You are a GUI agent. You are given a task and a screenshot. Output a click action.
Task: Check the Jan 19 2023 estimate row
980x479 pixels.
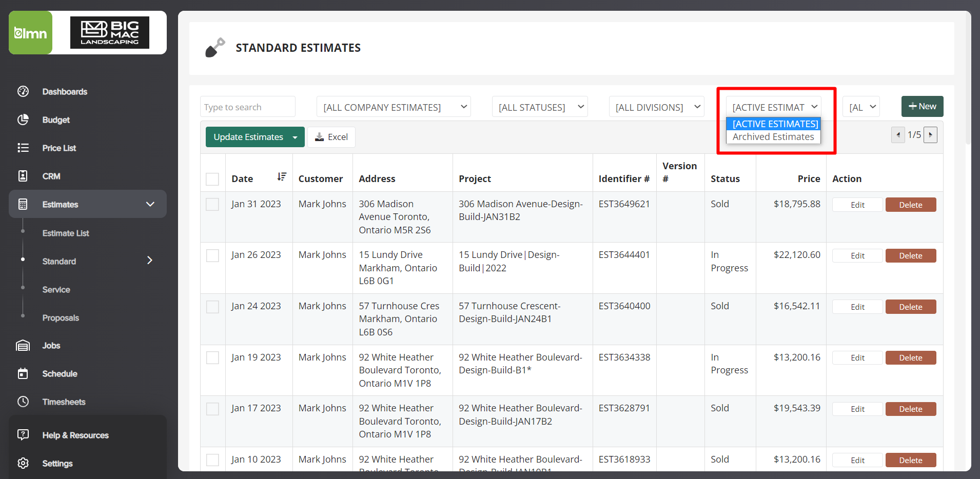point(212,357)
